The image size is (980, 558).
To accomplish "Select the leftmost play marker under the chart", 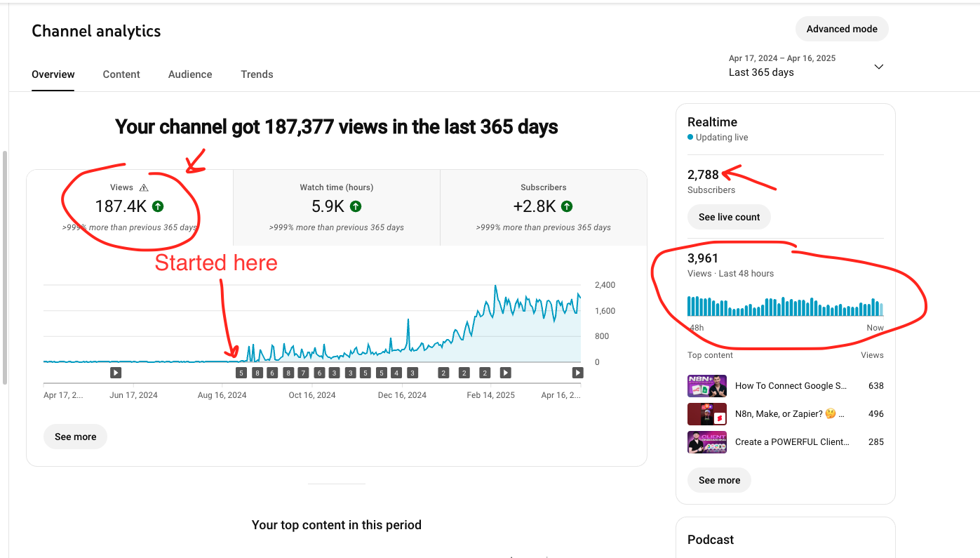I will tap(116, 373).
